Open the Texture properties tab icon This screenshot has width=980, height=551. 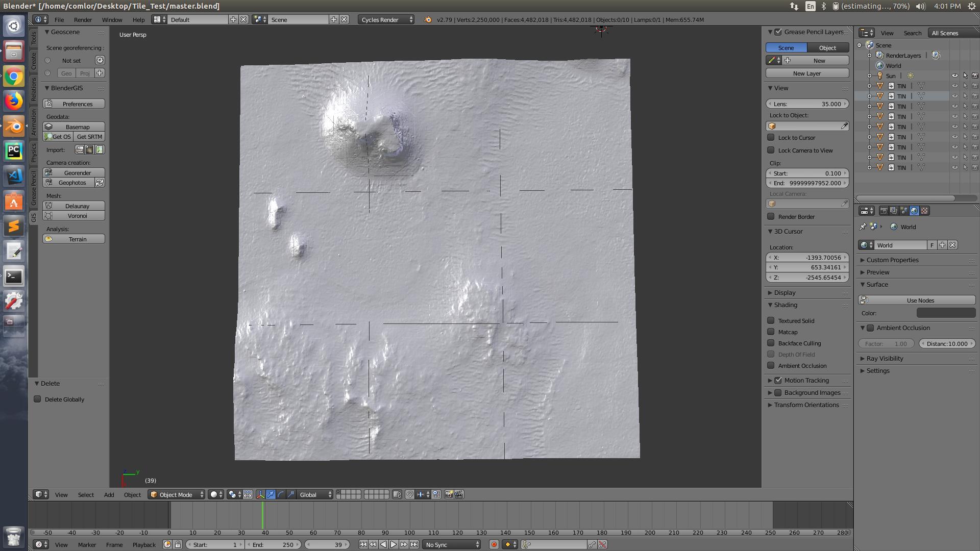click(924, 211)
